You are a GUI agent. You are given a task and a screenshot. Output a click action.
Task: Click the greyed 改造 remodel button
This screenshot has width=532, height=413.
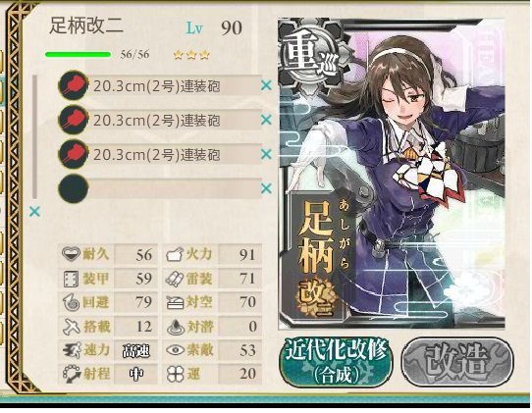click(x=457, y=362)
